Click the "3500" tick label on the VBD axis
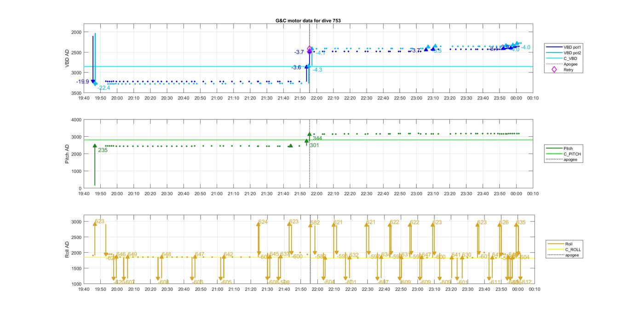 coord(75,93)
